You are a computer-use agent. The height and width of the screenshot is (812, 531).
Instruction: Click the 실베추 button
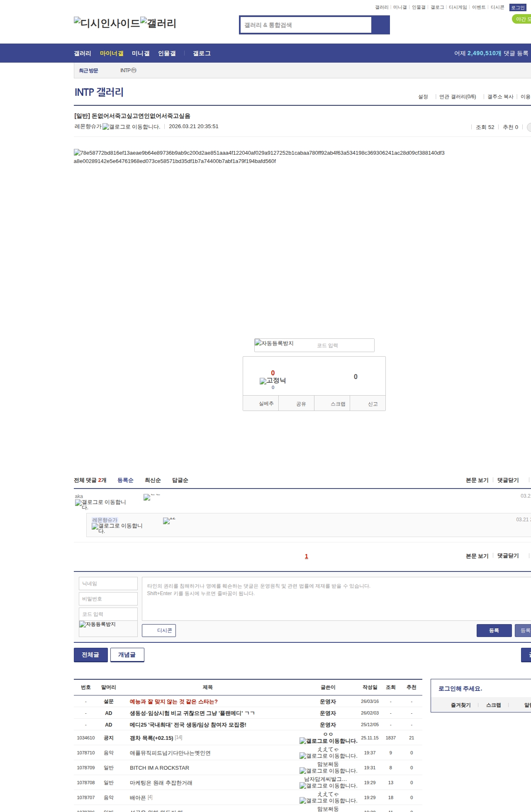(x=261, y=404)
